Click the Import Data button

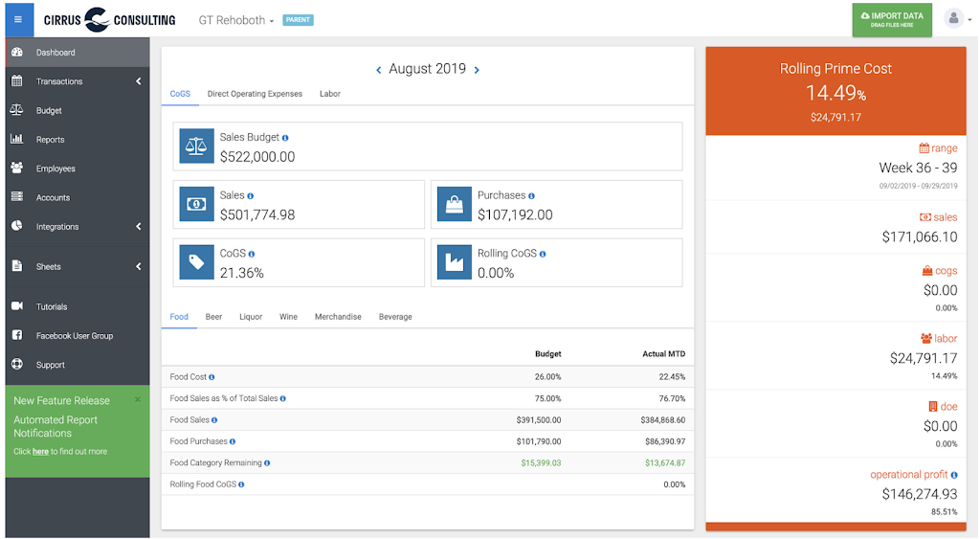click(891, 19)
